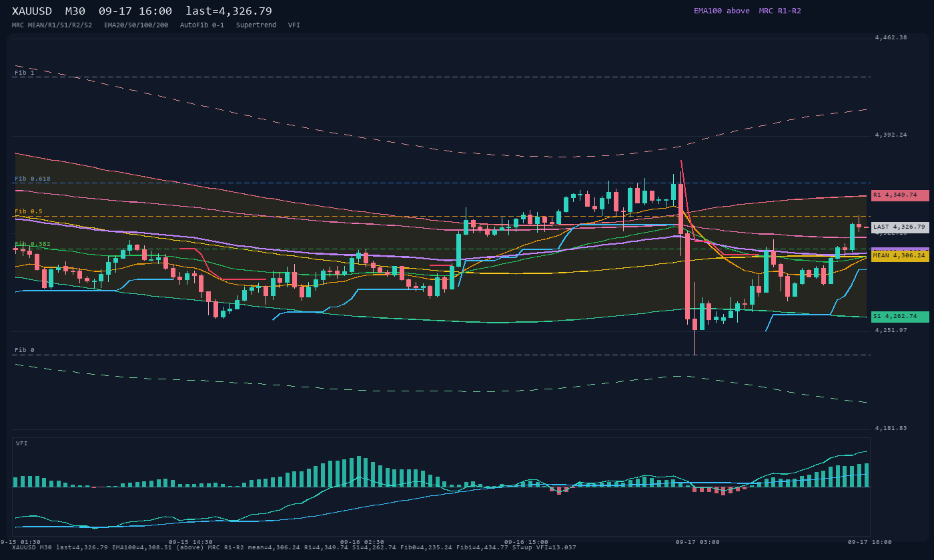Click the 4,251.97 price axis label
This screenshot has height=560, width=934.
click(891, 330)
